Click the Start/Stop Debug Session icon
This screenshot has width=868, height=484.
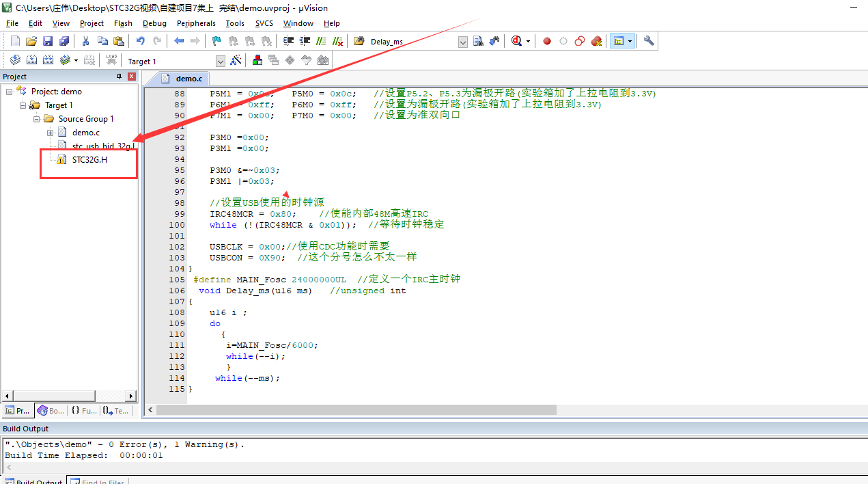coord(518,41)
